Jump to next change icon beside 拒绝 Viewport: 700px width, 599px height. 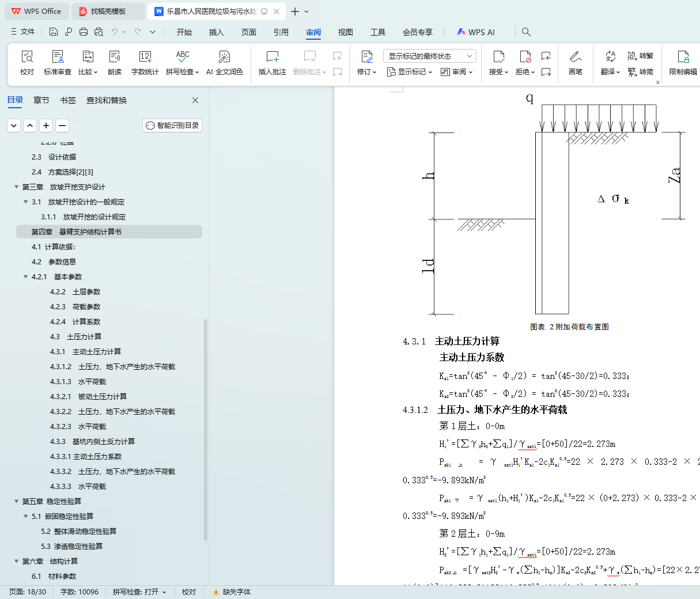(546, 72)
